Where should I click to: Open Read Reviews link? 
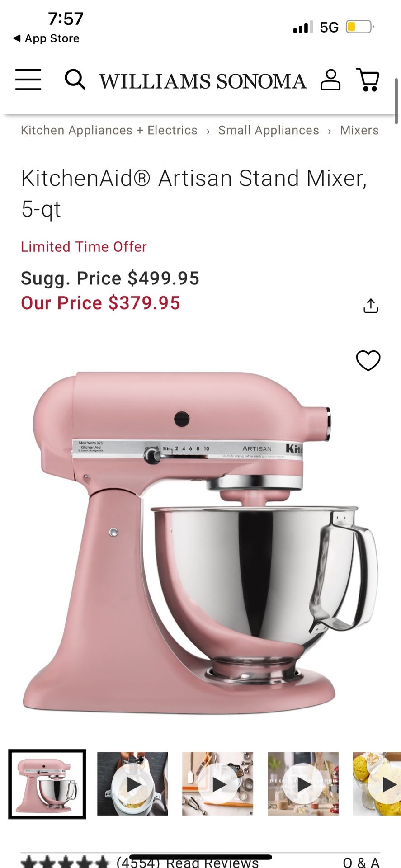coord(212,862)
